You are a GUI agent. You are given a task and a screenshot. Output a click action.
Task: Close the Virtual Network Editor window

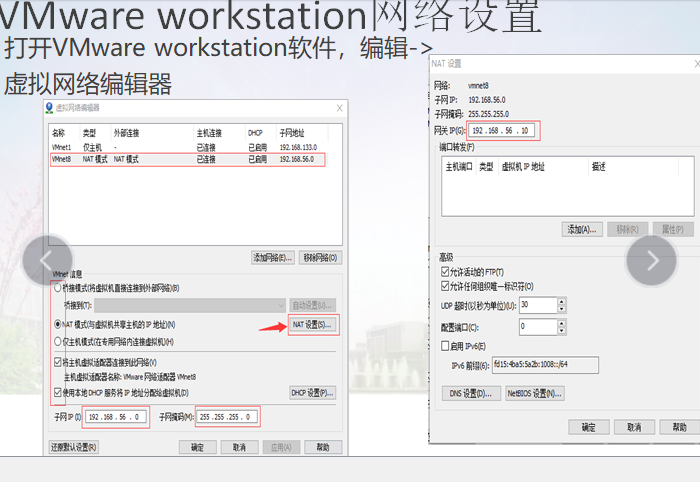coord(339,108)
